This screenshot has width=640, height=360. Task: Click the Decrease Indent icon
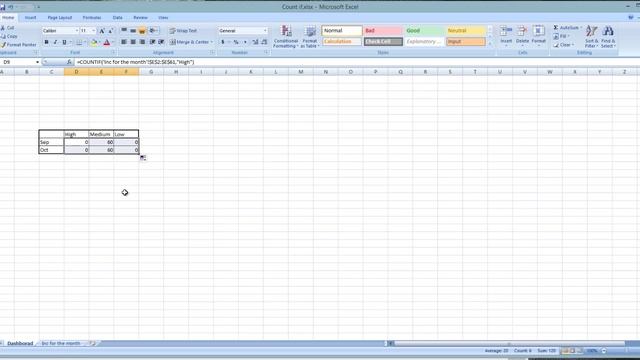[152, 42]
